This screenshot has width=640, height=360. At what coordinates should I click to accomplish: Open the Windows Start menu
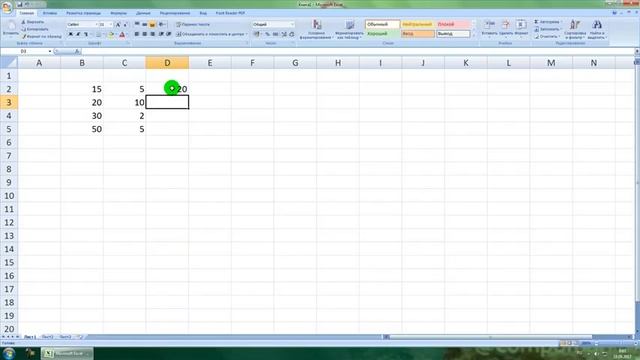click(9, 353)
